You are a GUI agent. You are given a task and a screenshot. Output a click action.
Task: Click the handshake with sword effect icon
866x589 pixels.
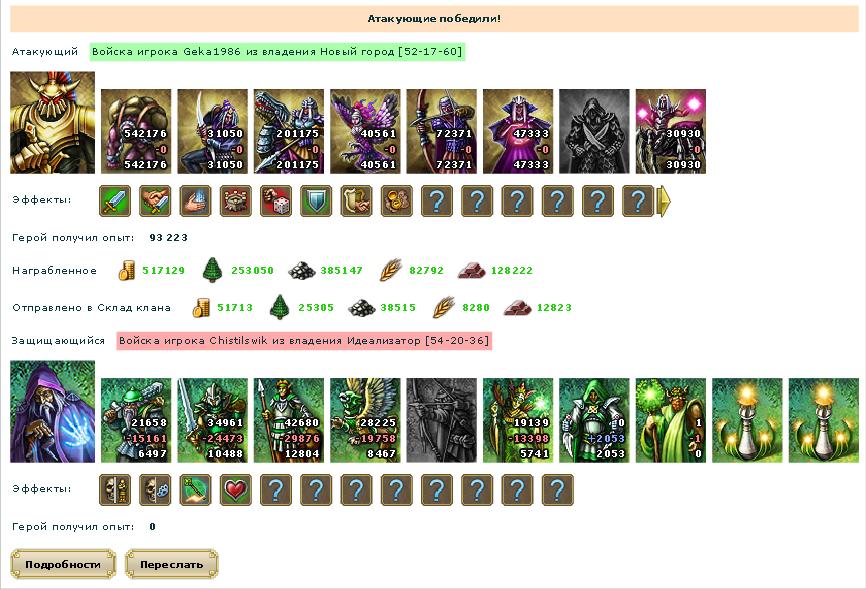(155, 201)
